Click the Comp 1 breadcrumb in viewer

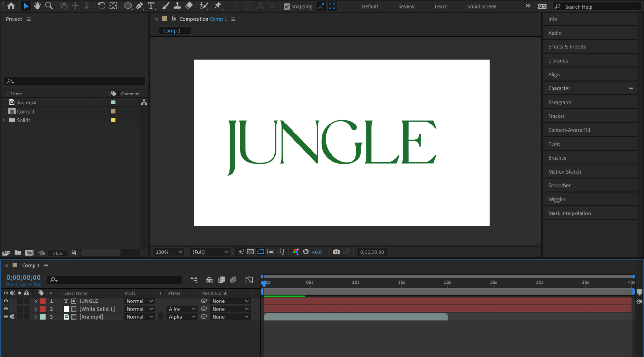pos(172,31)
